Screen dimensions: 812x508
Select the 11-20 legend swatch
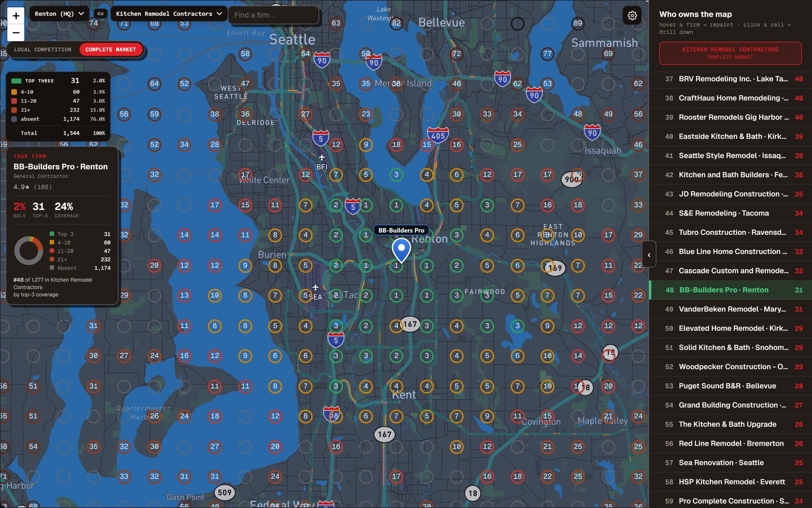click(14, 101)
